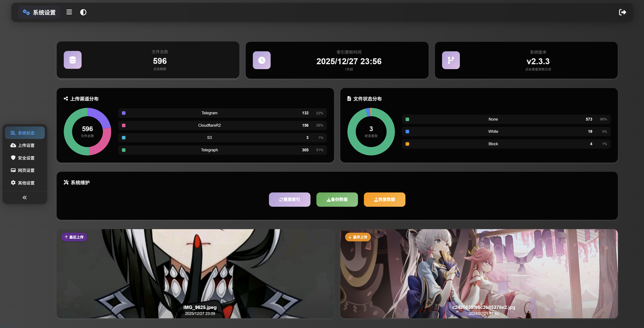
Task: Toggle dark/light theme using the contrast icon
Action: pos(83,12)
